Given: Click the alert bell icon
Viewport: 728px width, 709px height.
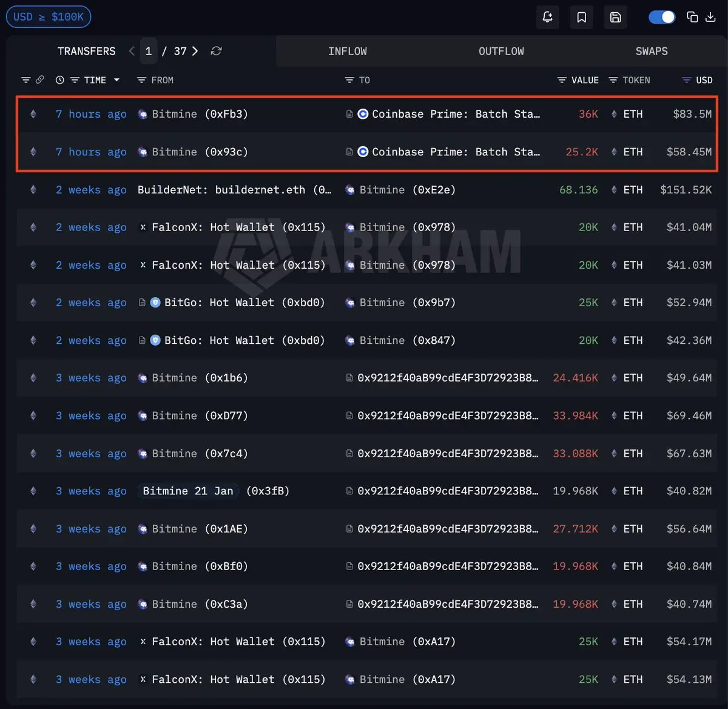Looking at the screenshot, I should pos(547,17).
